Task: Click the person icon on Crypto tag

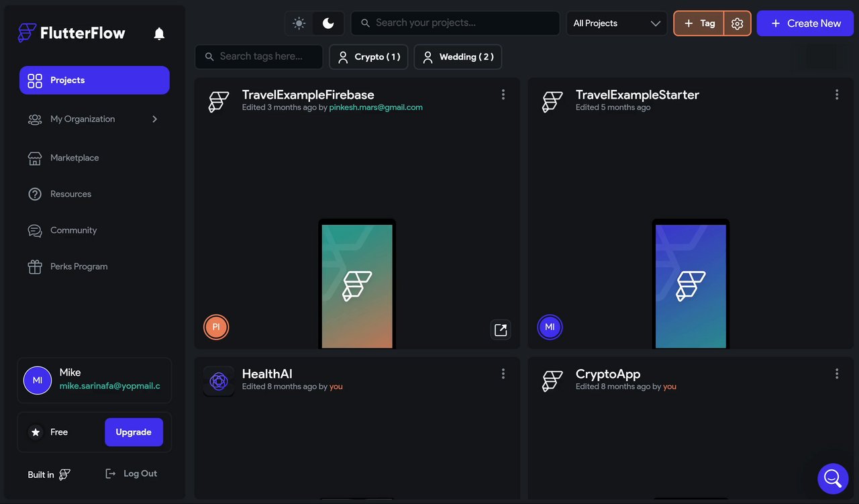Action: [x=343, y=57]
